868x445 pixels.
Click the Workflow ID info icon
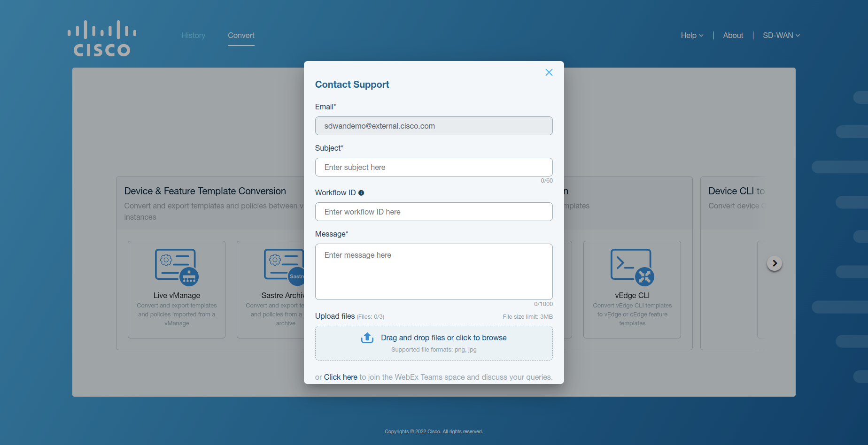(x=361, y=193)
